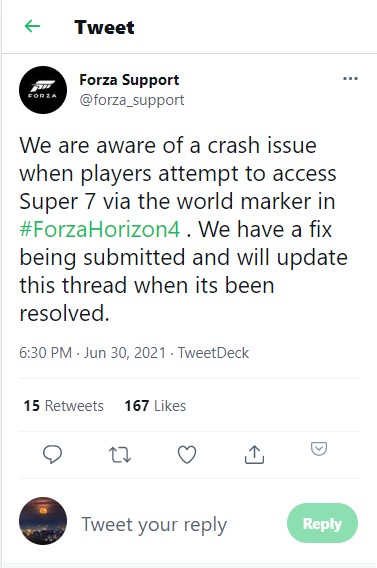Image resolution: width=377 pixels, height=568 pixels.
Task: Open the TweetDeck source link
Action: (x=213, y=352)
